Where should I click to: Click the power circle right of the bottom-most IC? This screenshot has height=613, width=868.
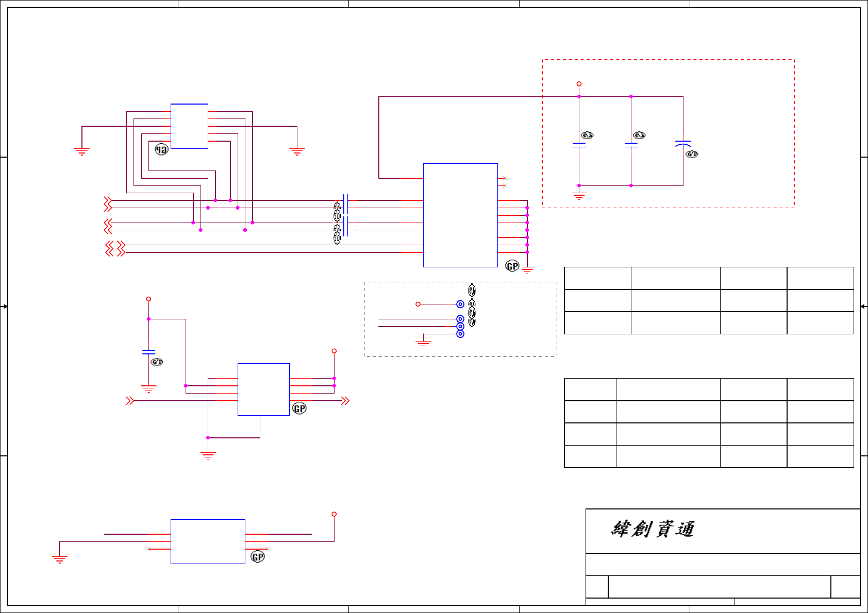pos(334,514)
